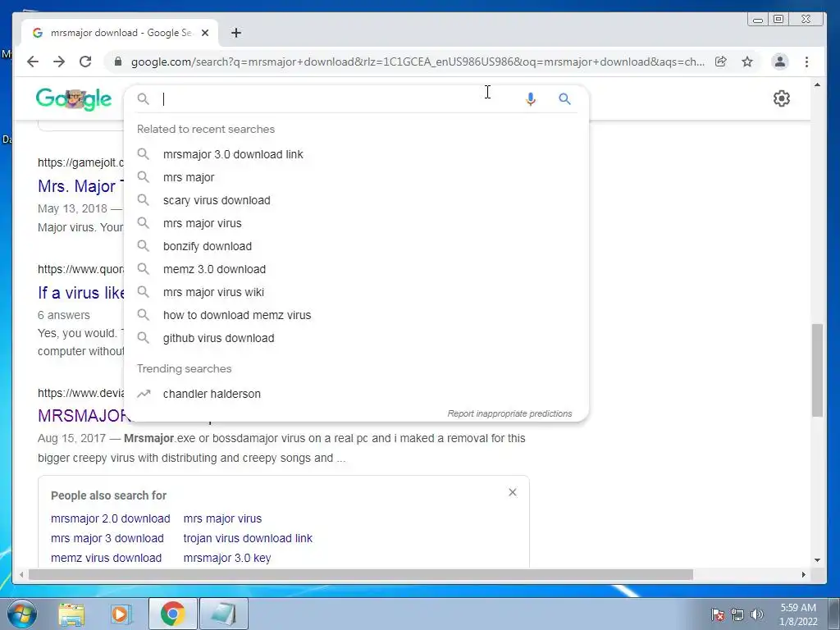840x630 pixels.
Task: Close the mrsmajor download tab
Action: pos(204,33)
